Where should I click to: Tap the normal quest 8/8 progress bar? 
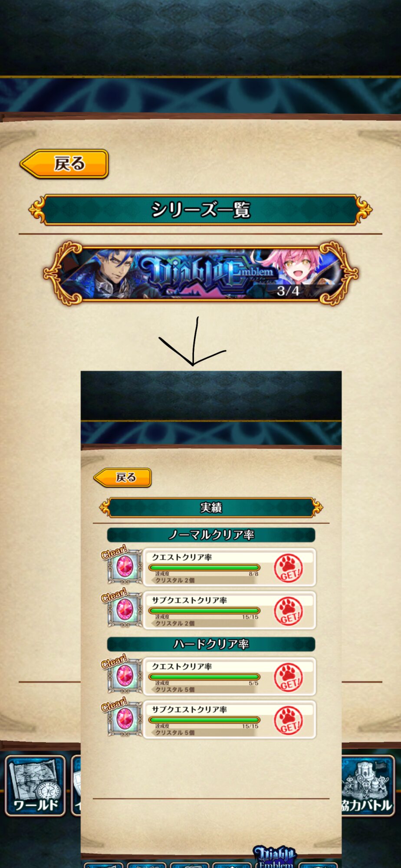point(204,567)
